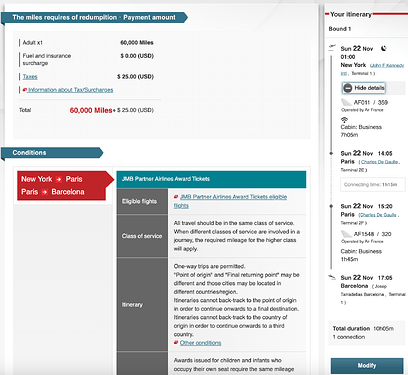Click the red icon beside eligible flights link
The height and width of the screenshot is (375, 408).
click(x=176, y=197)
